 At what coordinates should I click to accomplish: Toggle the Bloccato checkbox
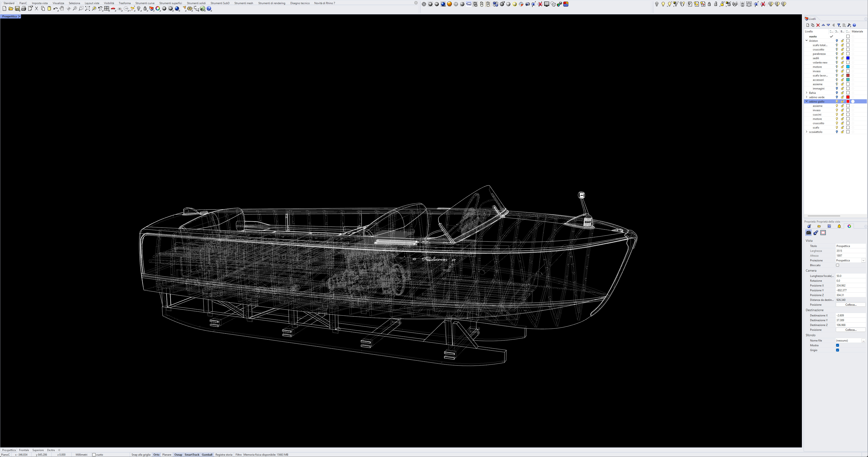coord(837,265)
